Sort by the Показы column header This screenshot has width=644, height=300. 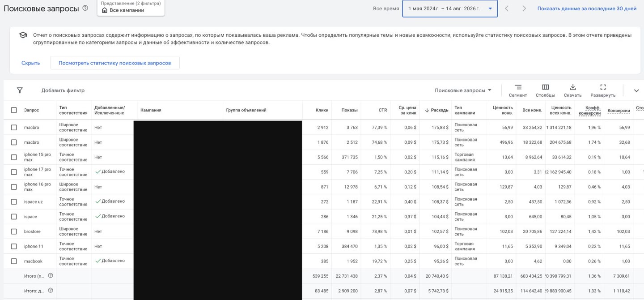349,110
